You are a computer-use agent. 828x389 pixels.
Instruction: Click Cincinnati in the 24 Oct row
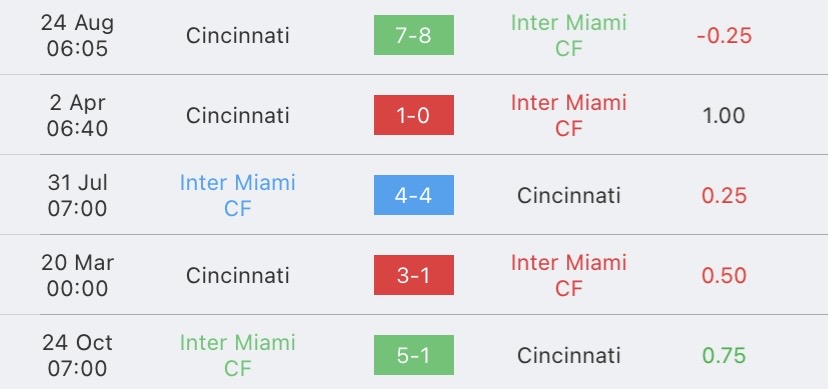click(569, 355)
